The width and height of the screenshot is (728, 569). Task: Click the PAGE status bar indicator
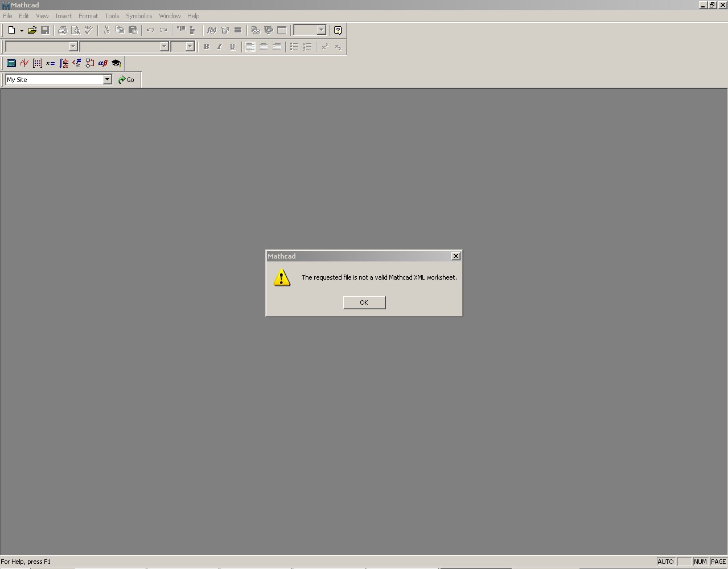pos(718,562)
